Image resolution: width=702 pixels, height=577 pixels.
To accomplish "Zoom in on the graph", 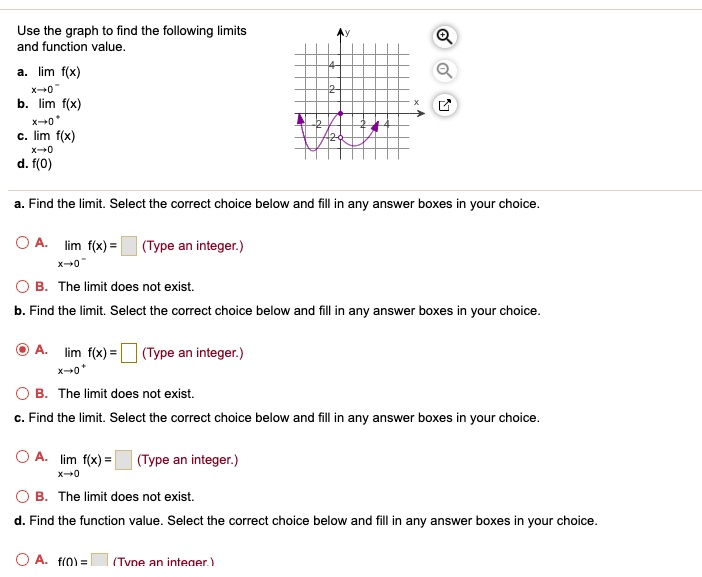I will tap(445, 37).
